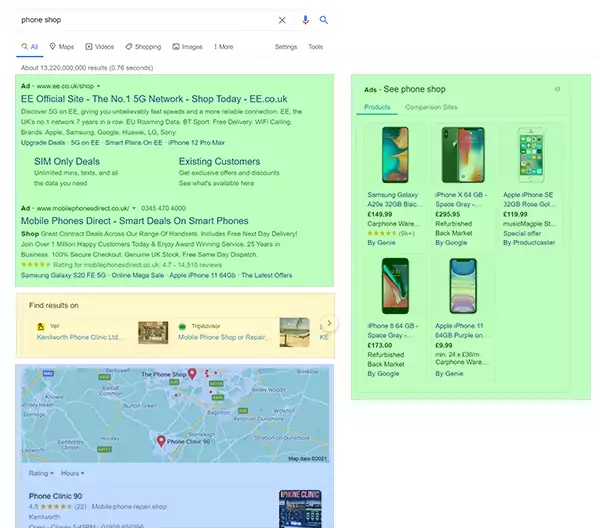Image resolution: width=600 pixels, height=528 pixels.
Task: Switch to the Images tab
Action: click(x=187, y=47)
